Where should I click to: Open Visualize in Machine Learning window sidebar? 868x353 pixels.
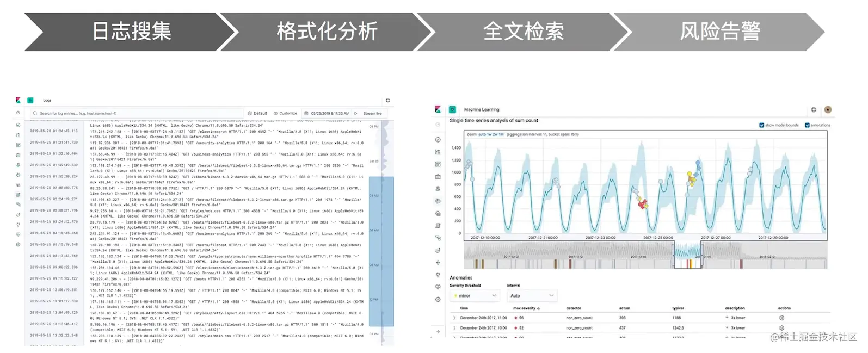click(x=438, y=152)
